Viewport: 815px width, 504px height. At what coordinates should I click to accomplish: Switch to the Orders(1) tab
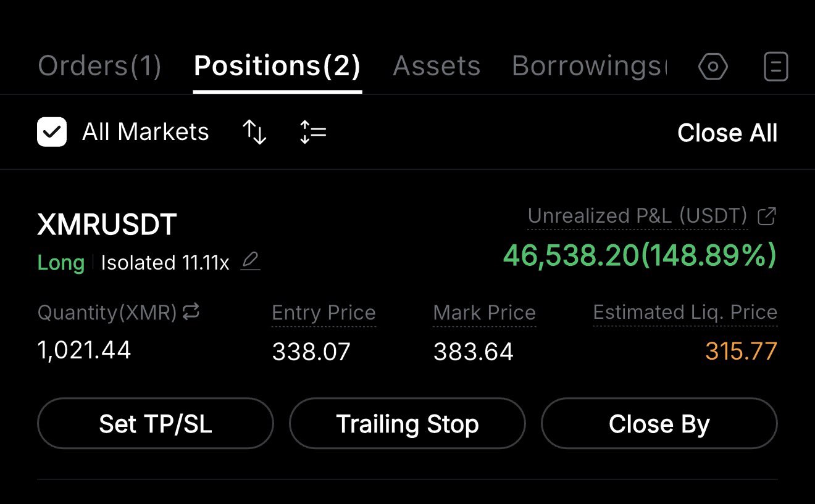coord(99,66)
